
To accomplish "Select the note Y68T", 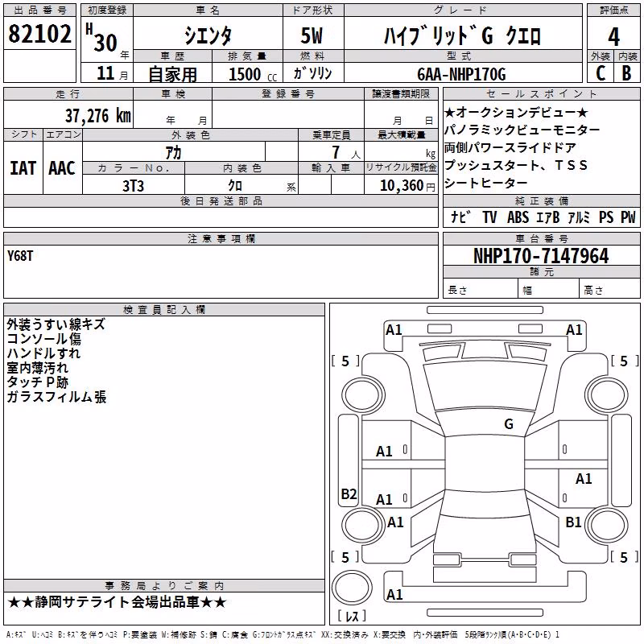I will [19, 256].
